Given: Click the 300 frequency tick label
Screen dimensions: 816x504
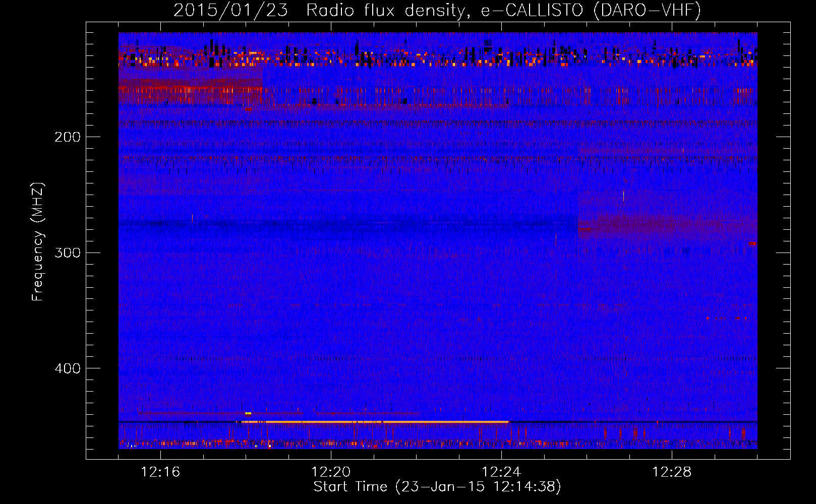Looking at the screenshot, I should click(68, 253).
